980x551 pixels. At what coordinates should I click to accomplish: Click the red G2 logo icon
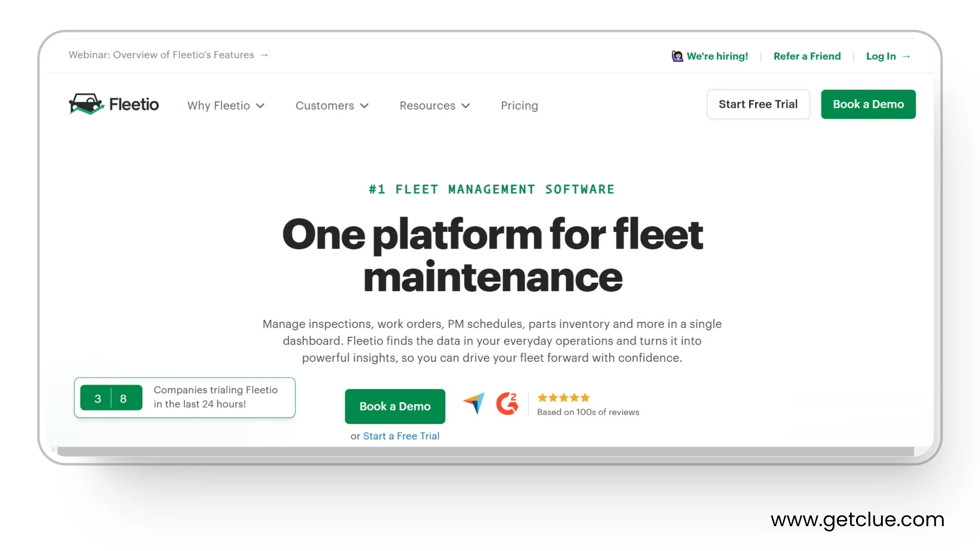pos(507,403)
